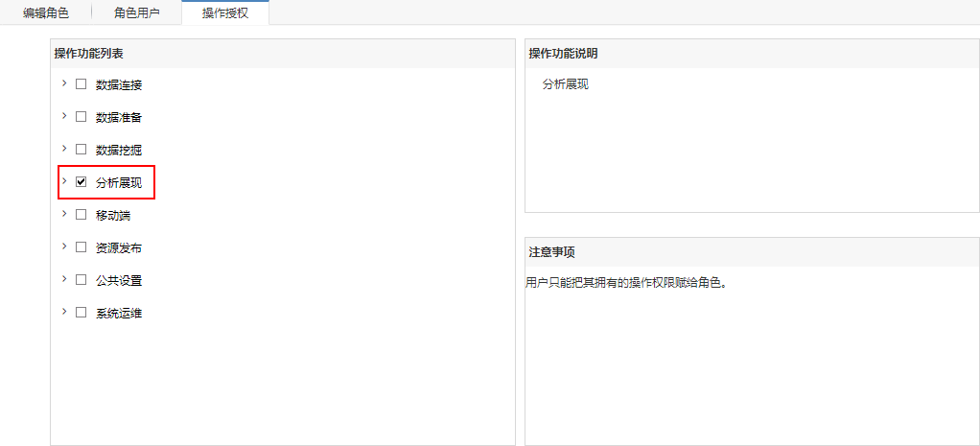Select the 分析展现 tree label
This screenshot has width=980, height=446.
coord(119,182)
